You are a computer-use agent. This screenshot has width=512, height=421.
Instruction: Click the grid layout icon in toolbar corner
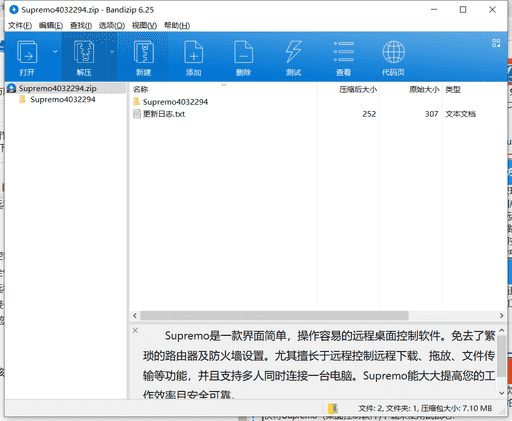pos(496,43)
